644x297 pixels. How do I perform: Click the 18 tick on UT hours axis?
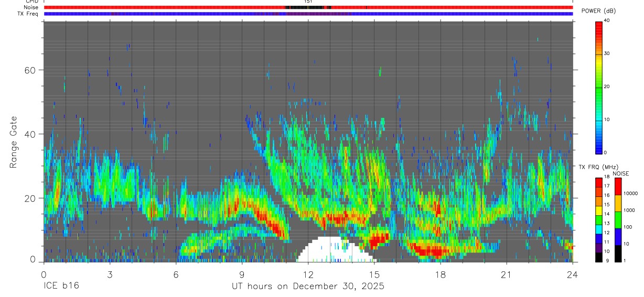click(440, 274)
